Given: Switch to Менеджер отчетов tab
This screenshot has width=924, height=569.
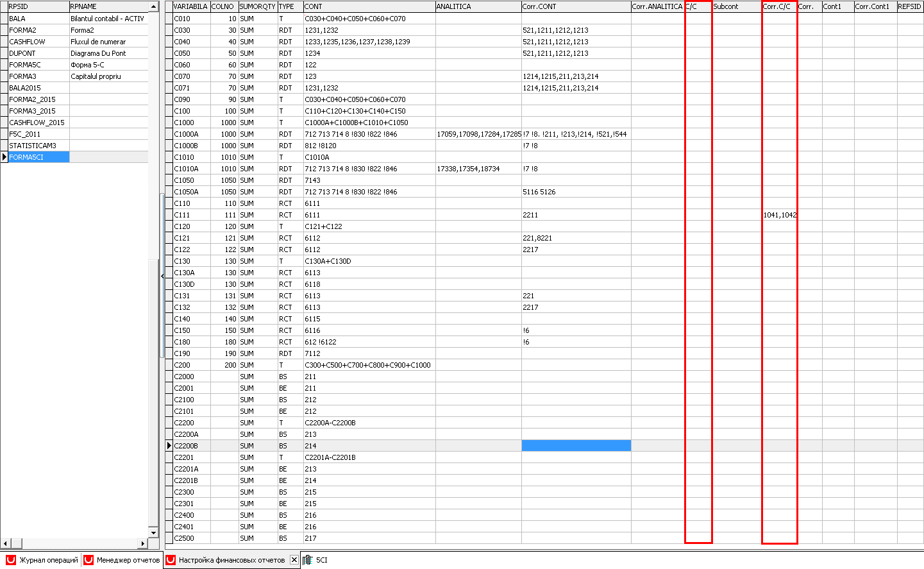Looking at the screenshot, I should coord(122,560).
